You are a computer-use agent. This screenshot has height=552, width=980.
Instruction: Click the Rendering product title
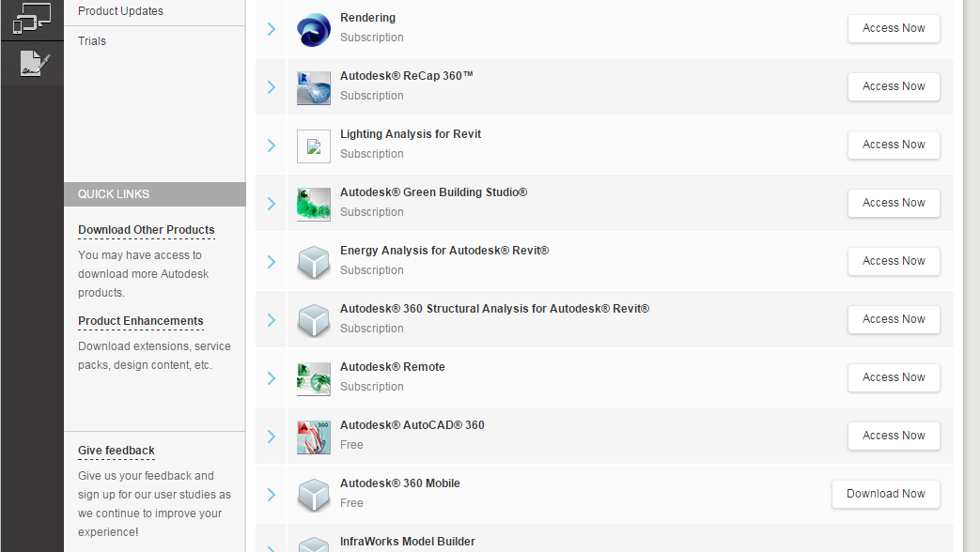coord(367,18)
